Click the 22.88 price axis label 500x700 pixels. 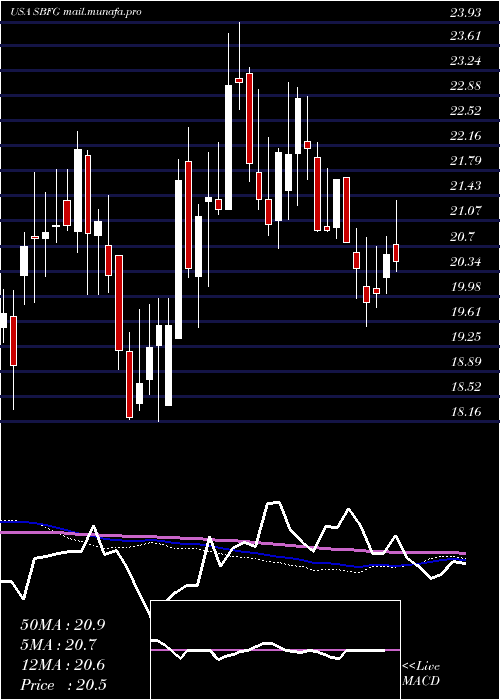[x=466, y=86]
